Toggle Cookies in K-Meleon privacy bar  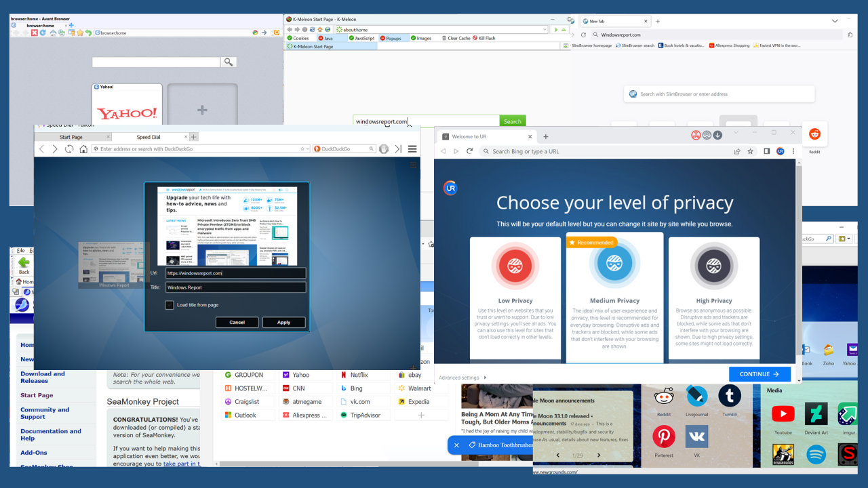[x=298, y=38]
